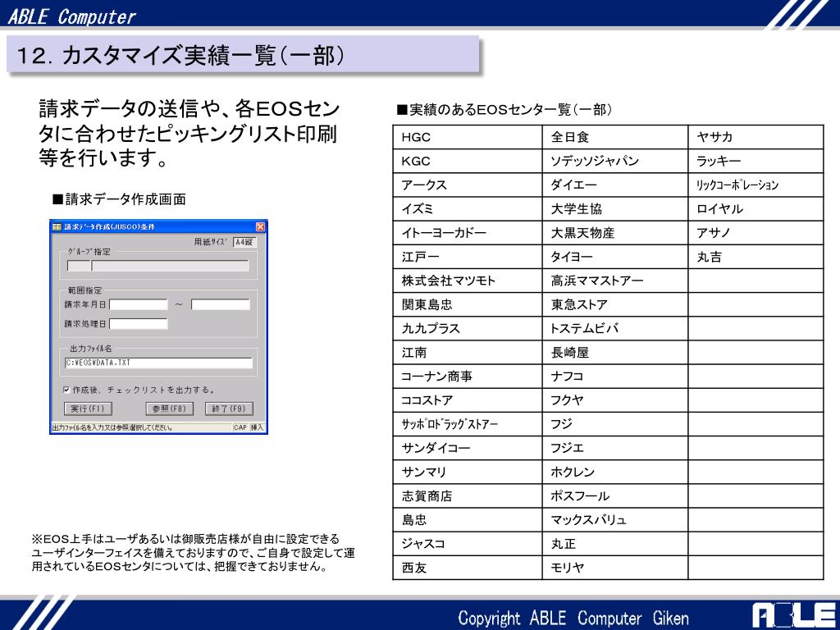Click the status bar hint message

112,428
